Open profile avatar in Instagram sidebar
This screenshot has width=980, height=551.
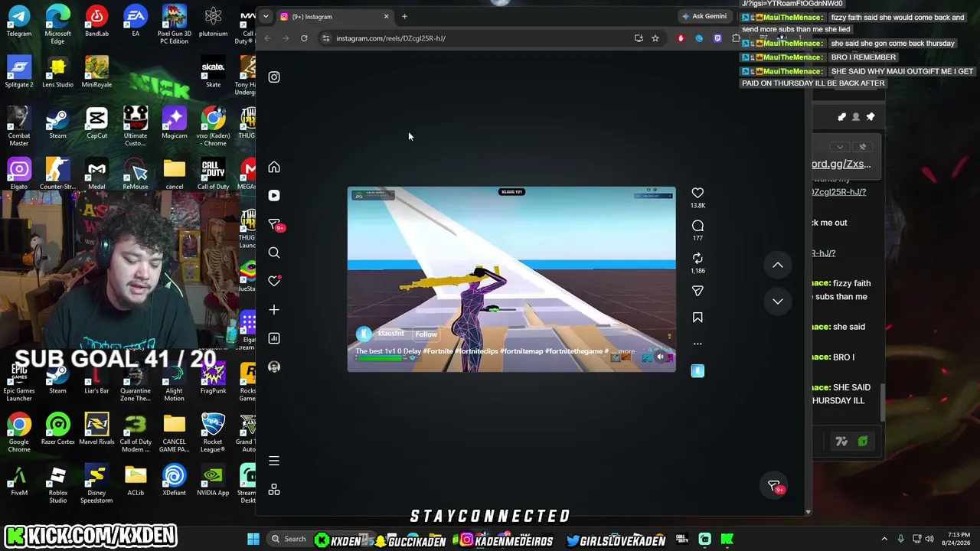tap(274, 367)
